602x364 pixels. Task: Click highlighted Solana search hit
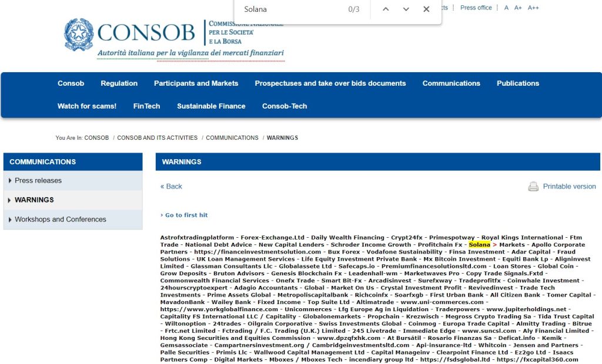pos(480,245)
